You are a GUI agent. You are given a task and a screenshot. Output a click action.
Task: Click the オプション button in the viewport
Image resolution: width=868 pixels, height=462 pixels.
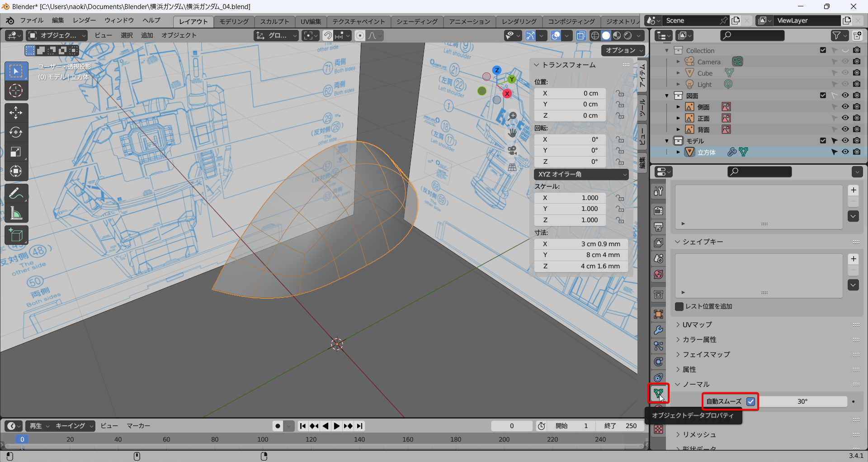point(623,50)
